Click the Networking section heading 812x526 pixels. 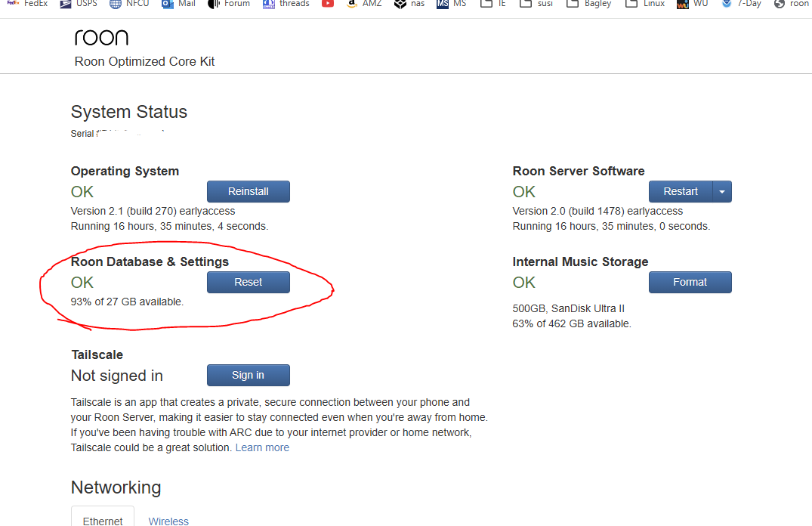116,487
